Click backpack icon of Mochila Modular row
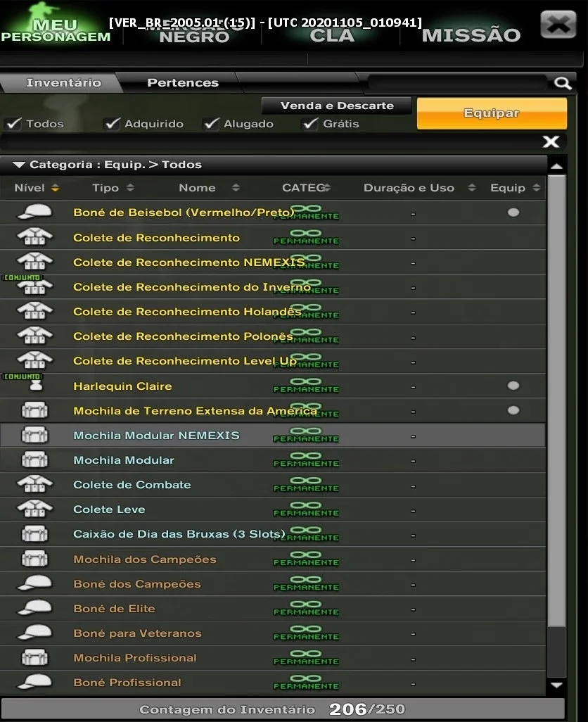The width and height of the screenshot is (588, 722). [x=35, y=460]
